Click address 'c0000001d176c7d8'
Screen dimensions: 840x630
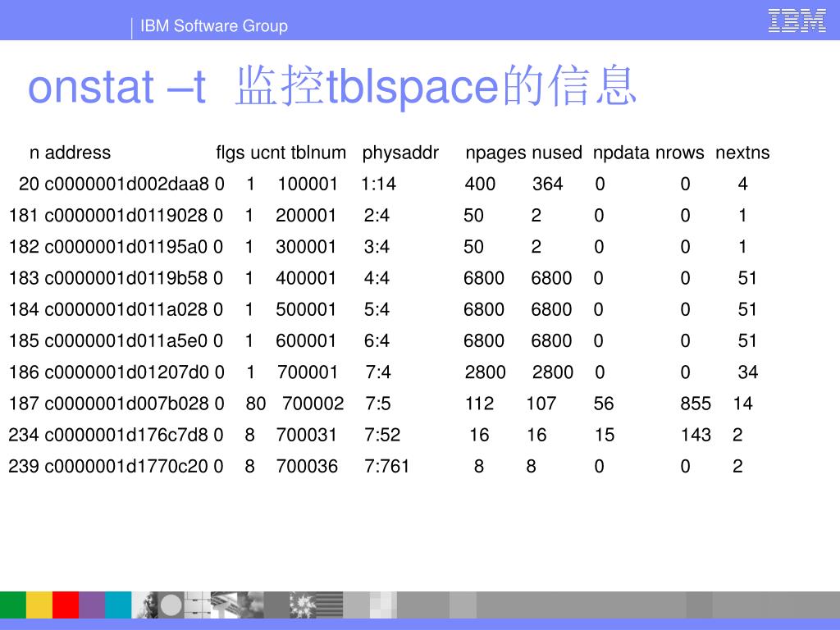tap(126, 435)
